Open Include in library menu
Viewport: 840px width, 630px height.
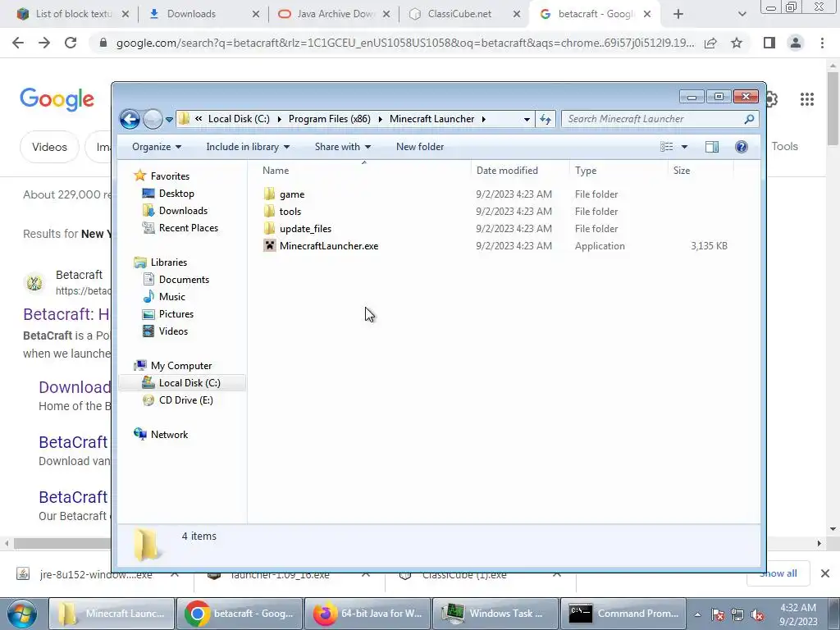[248, 147]
